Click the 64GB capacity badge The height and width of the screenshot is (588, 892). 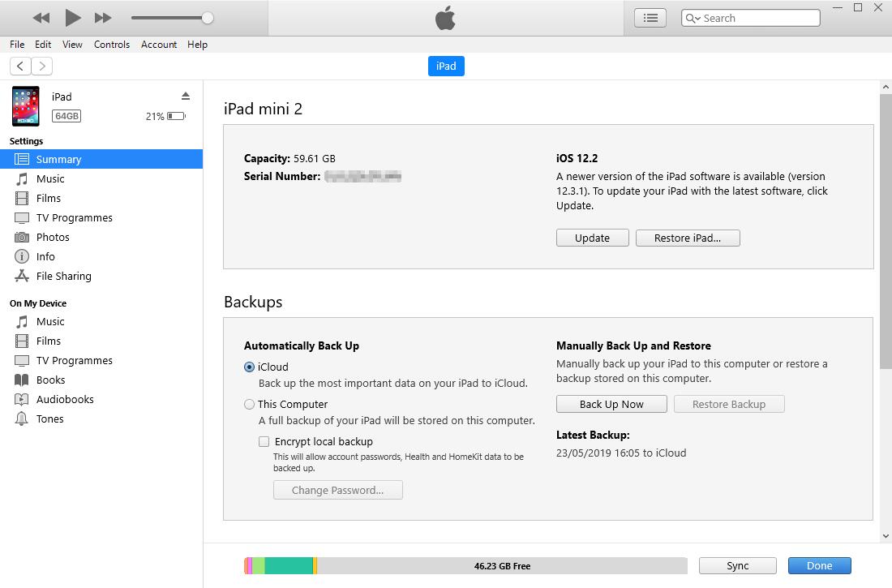(x=66, y=116)
